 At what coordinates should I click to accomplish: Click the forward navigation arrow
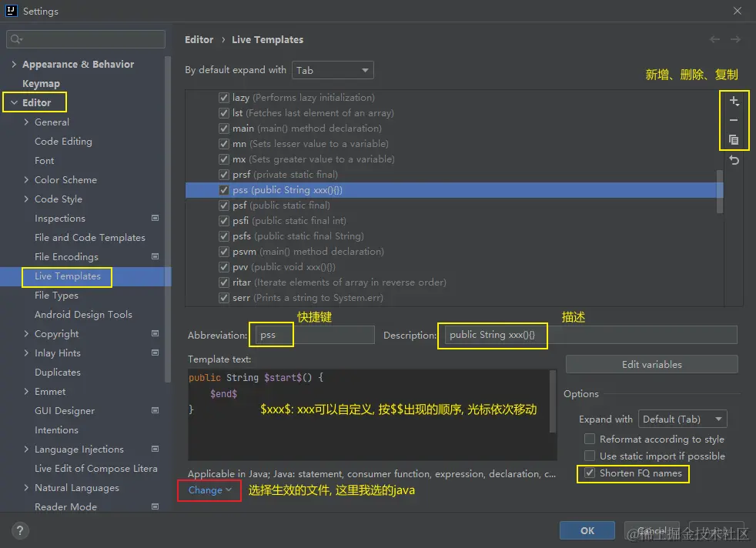pos(735,39)
